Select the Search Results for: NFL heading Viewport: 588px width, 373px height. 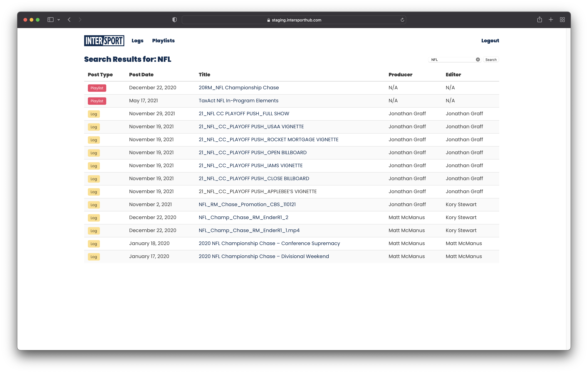point(127,59)
